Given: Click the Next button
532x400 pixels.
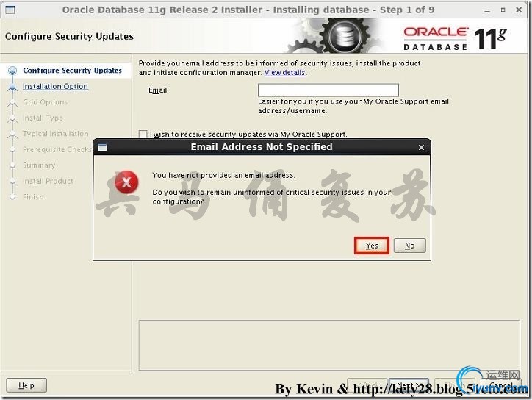Looking at the screenshot, I should coord(409,385).
